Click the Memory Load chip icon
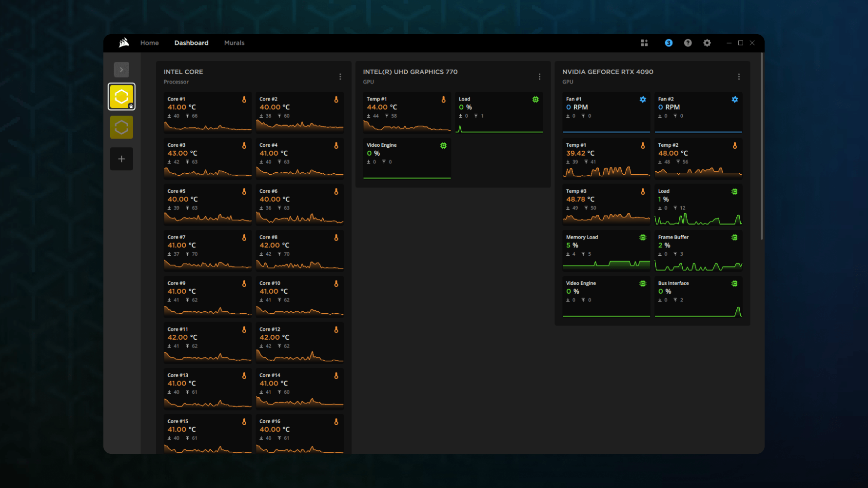 point(643,238)
